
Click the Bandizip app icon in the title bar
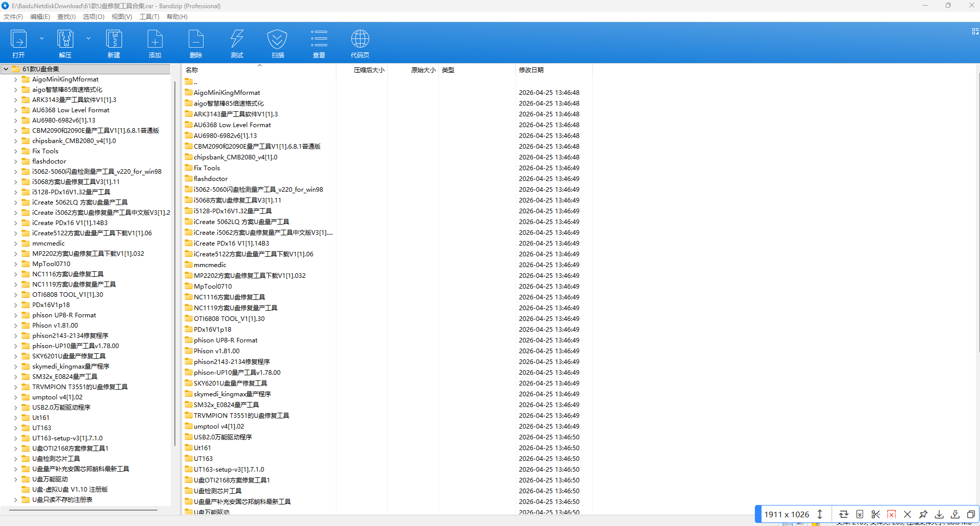6,6
